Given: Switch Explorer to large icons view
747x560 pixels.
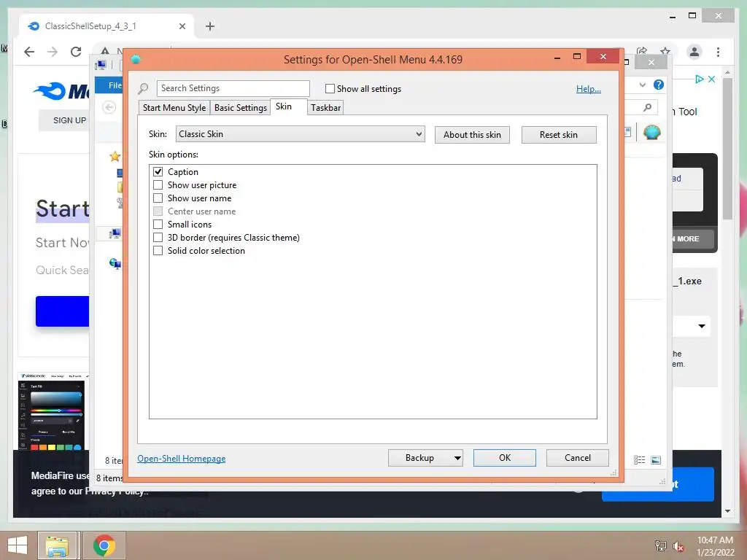Looking at the screenshot, I should (656, 460).
